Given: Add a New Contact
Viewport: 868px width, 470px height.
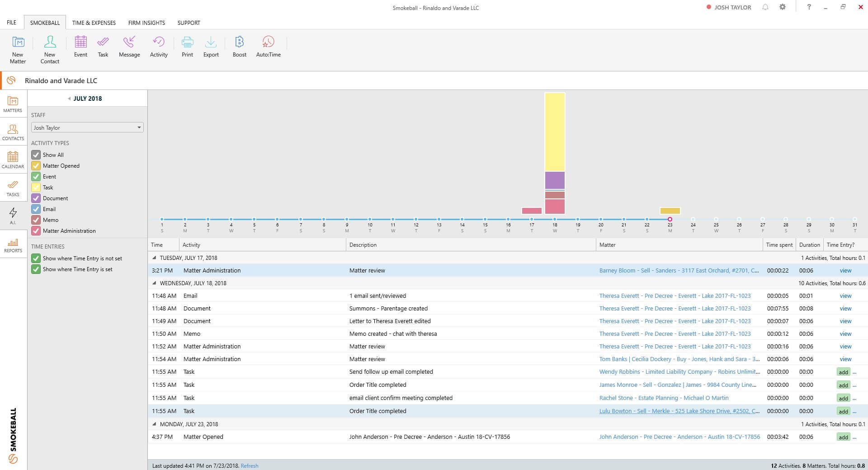Looking at the screenshot, I should (50, 50).
